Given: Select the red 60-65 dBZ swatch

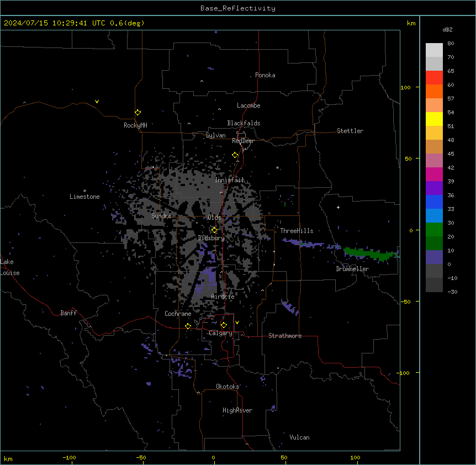Looking at the screenshot, I should (434, 78).
